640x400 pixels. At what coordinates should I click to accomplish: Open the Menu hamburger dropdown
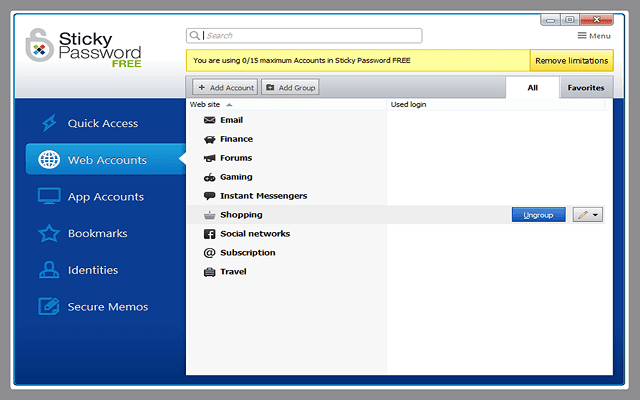pos(594,36)
